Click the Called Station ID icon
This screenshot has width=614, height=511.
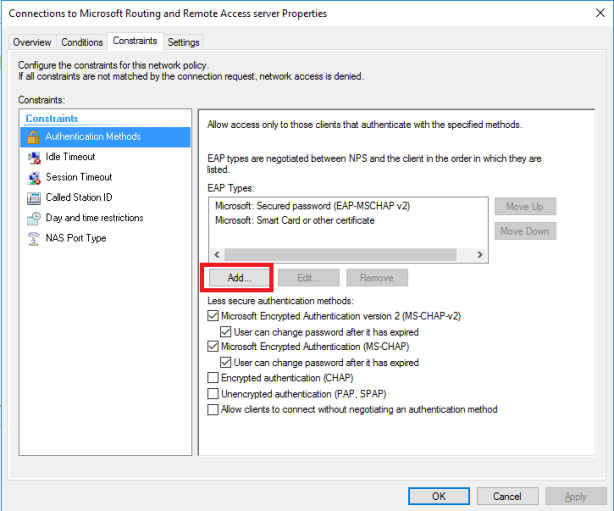[34, 198]
